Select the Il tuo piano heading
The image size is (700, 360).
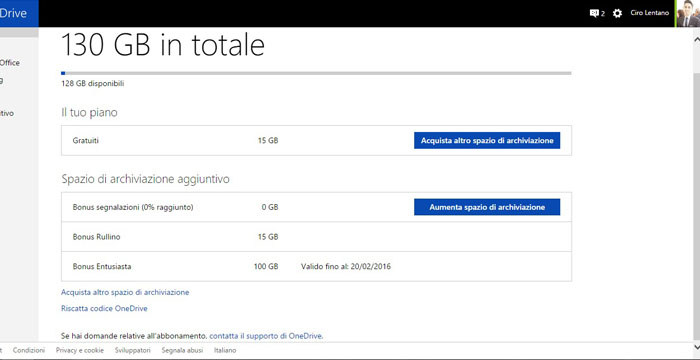[x=89, y=113]
